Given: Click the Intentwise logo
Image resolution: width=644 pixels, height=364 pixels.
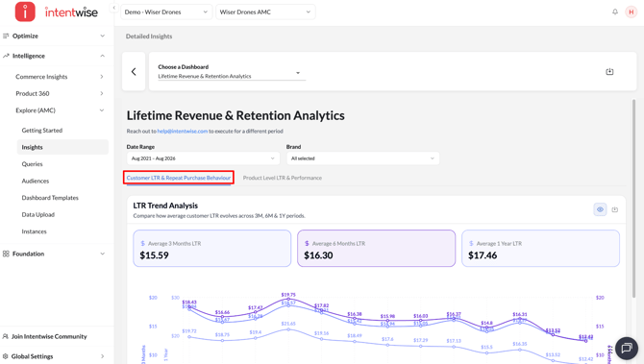Looking at the screenshot, I should point(57,12).
